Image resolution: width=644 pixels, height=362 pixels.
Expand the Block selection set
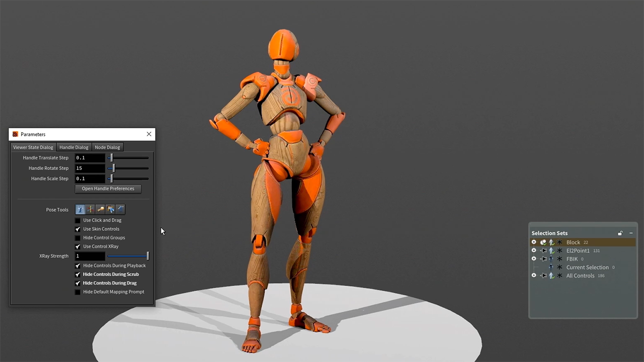pyautogui.click(x=534, y=242)
